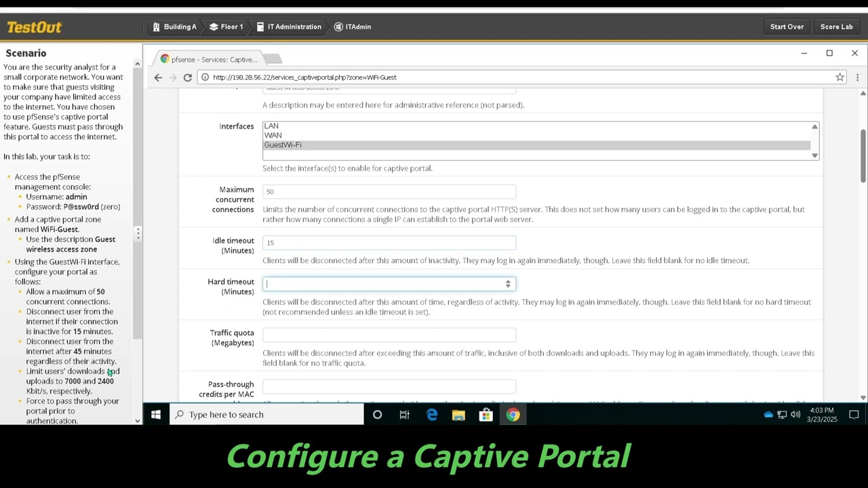This screenshot has height=488, width=868.
Task: Click the address bar URL
Action: (304, 77)
